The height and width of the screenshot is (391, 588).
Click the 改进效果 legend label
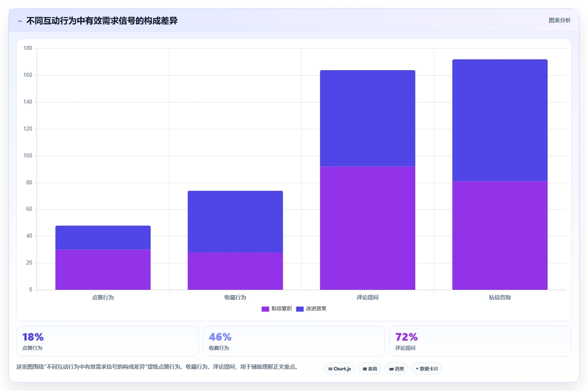(x=316, y=309)
